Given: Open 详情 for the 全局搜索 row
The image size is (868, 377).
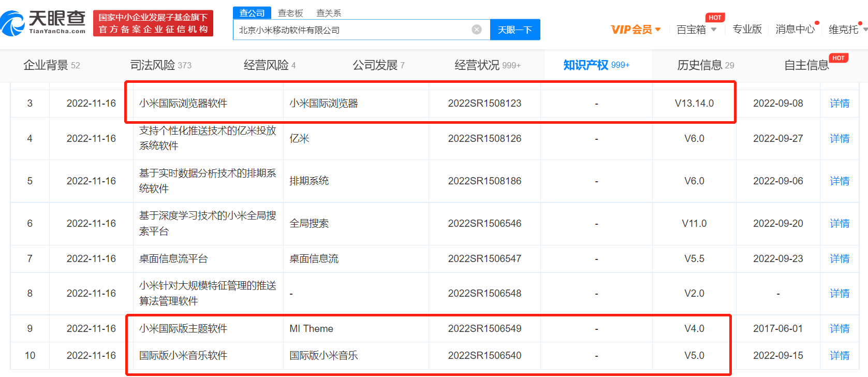Looking at the screenshot, I should (x=840, y=223).
